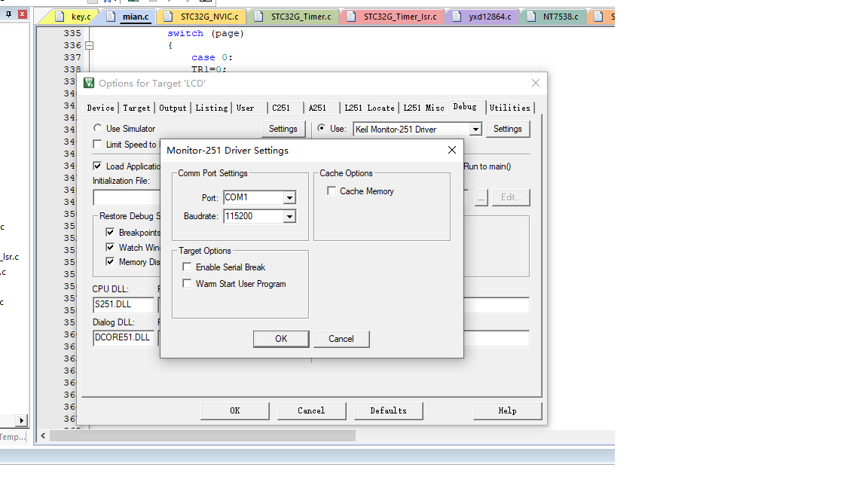
Task: Click the Keil icon in dialog title
Action: click(89, 83)
